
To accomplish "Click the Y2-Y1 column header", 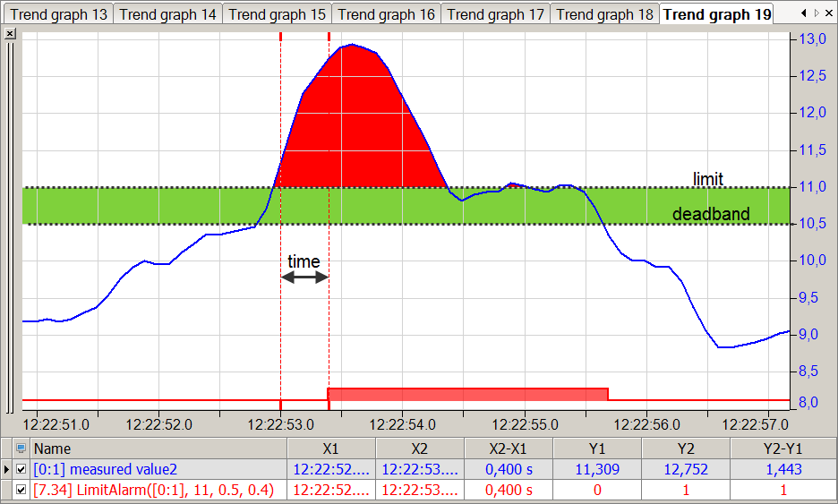I will click(x=783, y=448).
